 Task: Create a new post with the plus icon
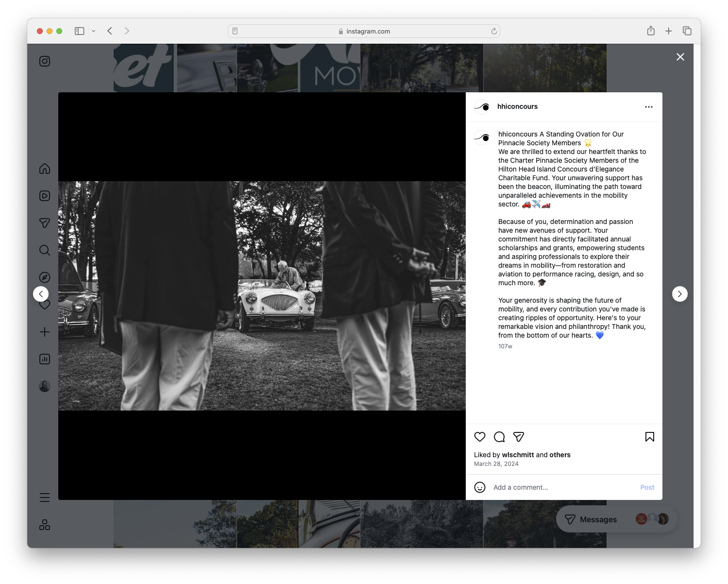pos(44,332)
